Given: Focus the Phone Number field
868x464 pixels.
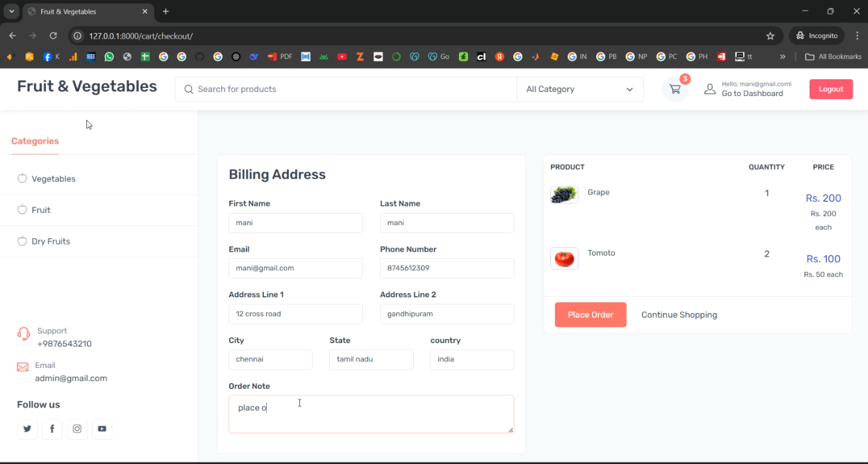Looking at the screenshot, I should (447, 268).
